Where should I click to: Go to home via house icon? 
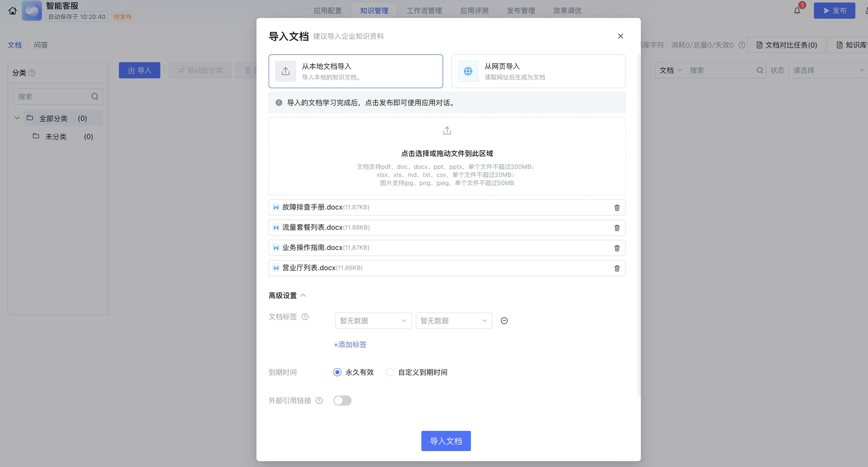[12, 11]
